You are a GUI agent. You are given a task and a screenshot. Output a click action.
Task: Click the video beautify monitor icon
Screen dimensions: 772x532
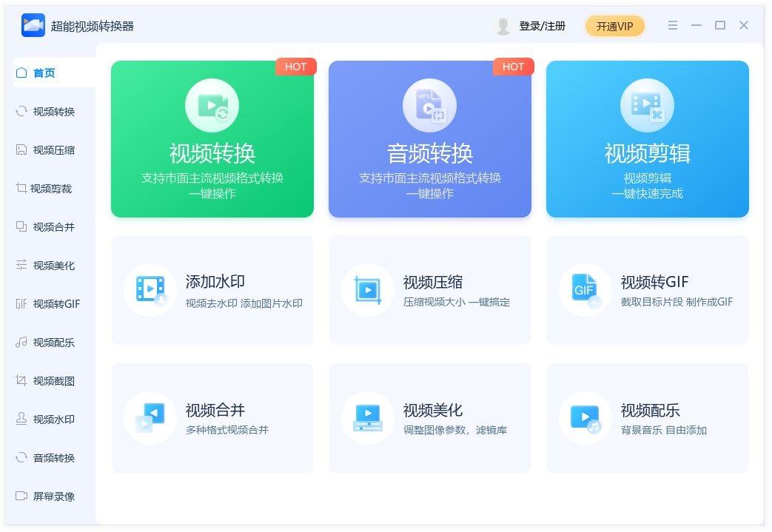click(368, 418)
